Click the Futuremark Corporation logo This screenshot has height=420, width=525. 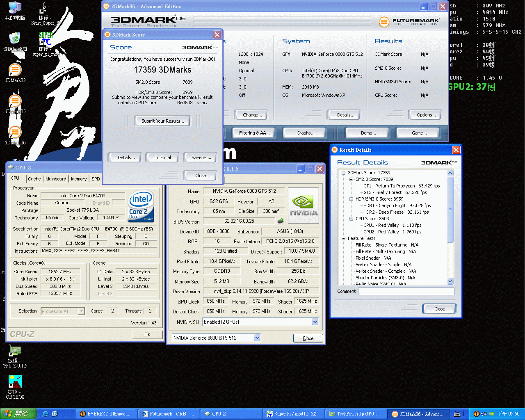coord(409,22)
